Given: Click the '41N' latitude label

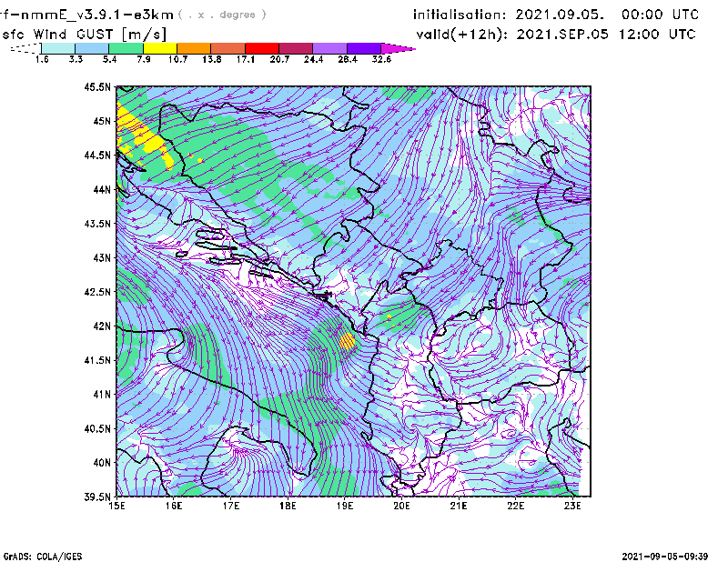Looking at the screenshot, I should click(102, 395).
